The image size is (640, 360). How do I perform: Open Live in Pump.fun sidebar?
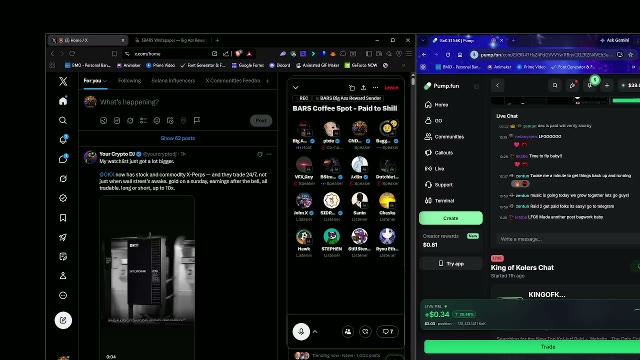pyautogui.click(x=434, y=169)
